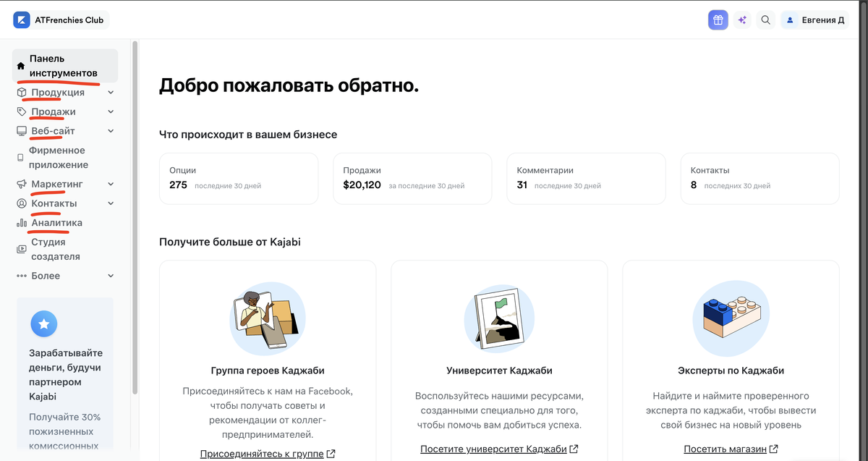Click the Добро пожаловать обратно heading

pos(289,86)
